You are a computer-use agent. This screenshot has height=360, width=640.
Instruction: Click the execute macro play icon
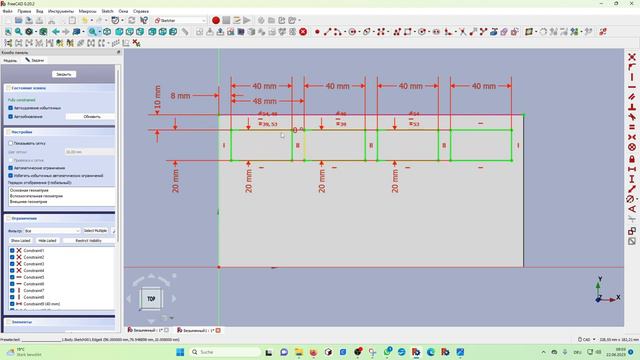[x=247, y=20]
